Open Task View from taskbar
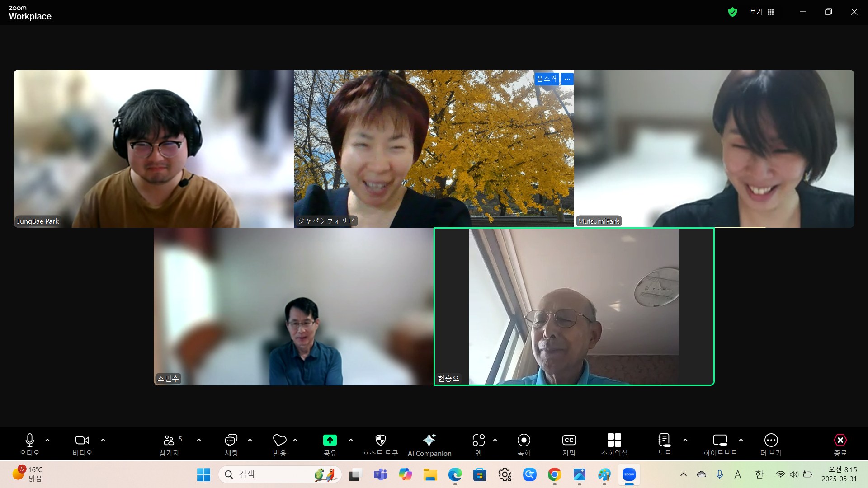 point(355,474)
